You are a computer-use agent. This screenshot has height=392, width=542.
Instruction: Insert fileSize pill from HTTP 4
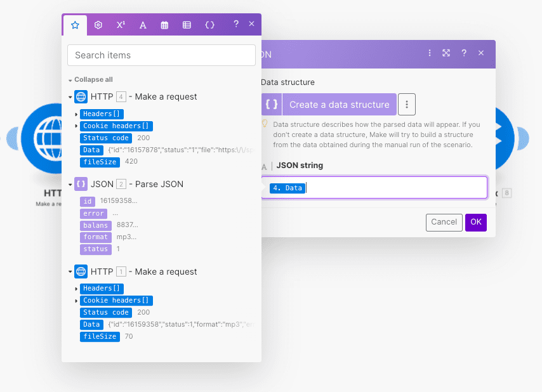pyautogui.click(x=100, y=162)
